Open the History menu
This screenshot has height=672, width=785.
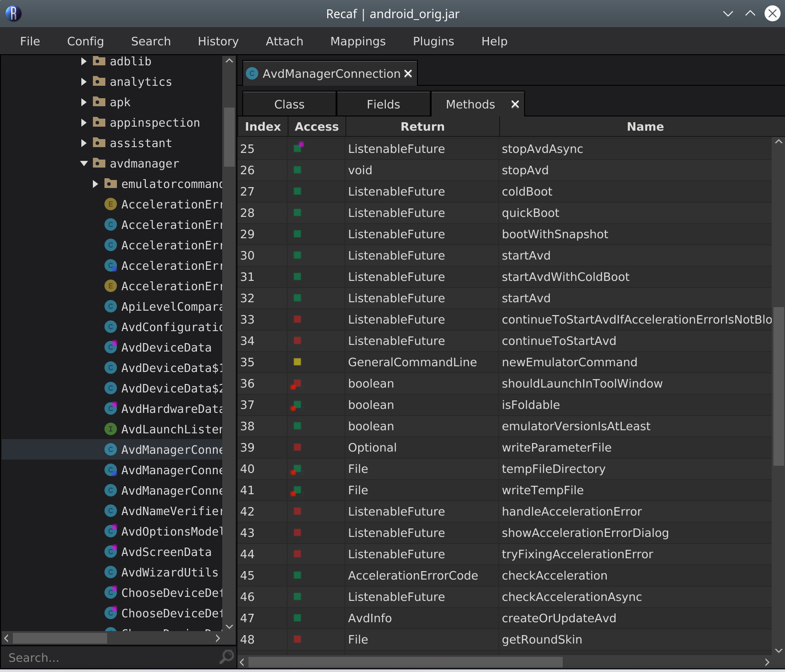click(x=218, y=41)
